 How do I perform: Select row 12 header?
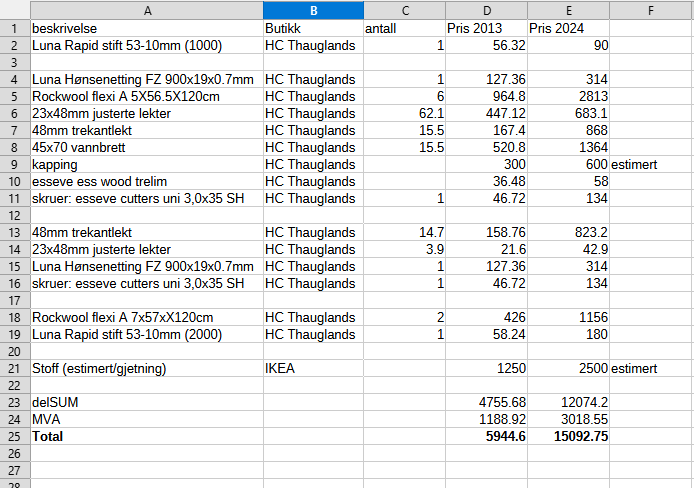click(x=15, y=215)
